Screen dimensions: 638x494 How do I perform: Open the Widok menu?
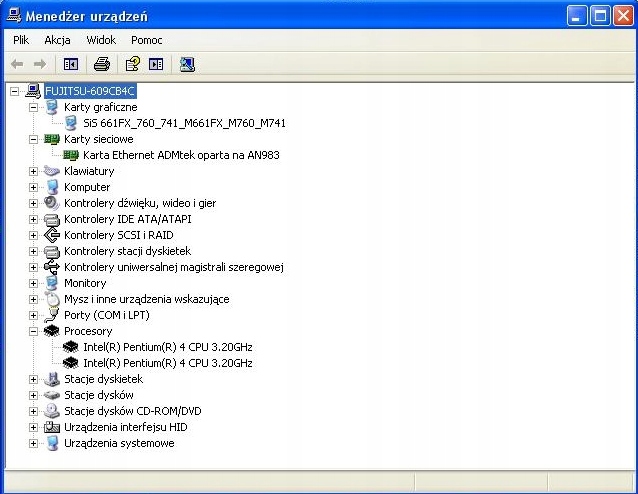[x=101, y=40]
